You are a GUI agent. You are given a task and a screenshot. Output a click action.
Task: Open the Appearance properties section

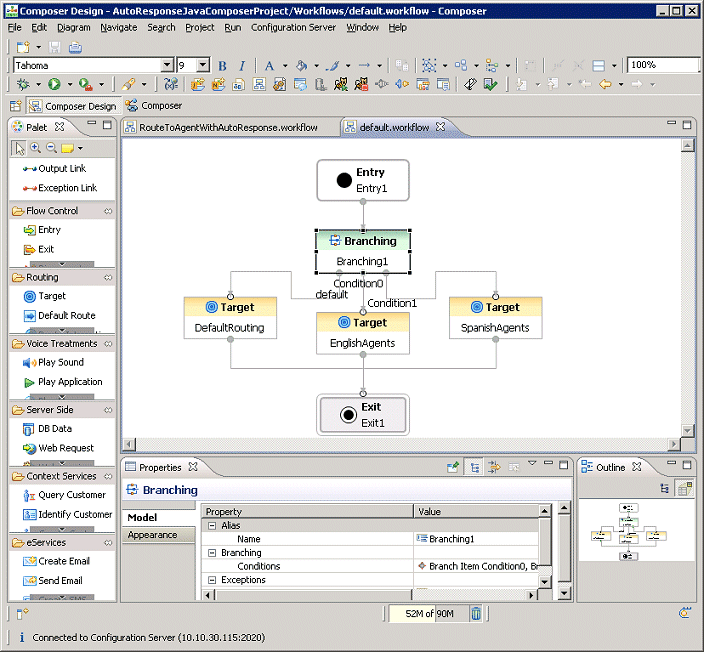click(152, 535)
